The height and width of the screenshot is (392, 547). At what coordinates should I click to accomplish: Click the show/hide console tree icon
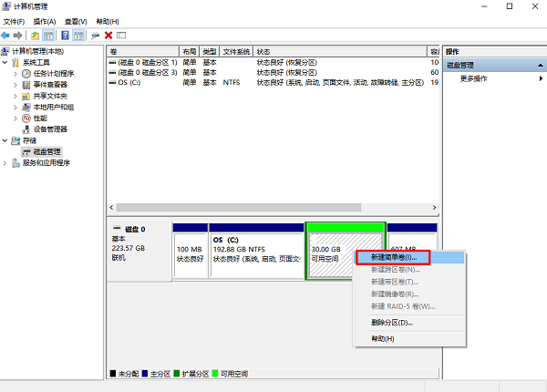[x=48, y=36]
